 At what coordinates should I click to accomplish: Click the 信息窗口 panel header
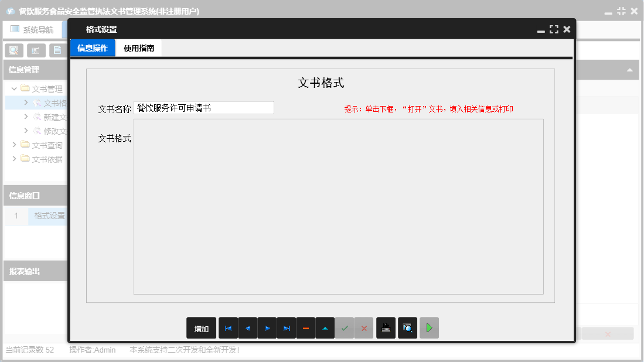pyautogui.click(x=35, y=196)
